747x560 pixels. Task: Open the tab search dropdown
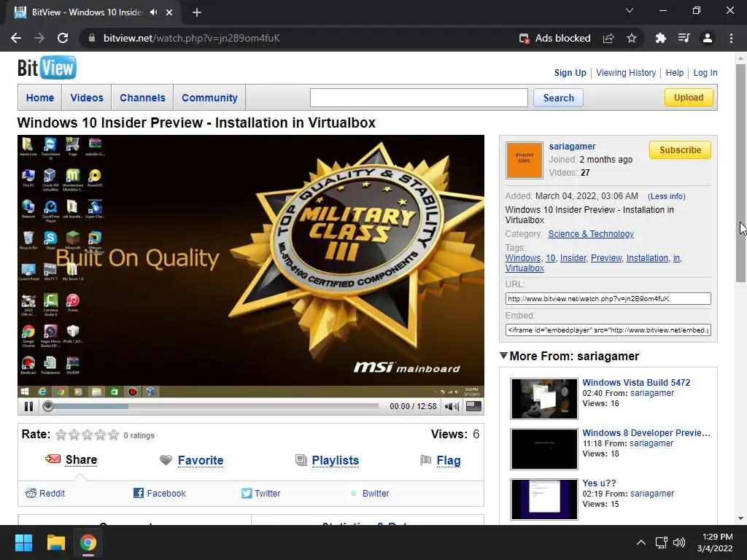(x=630, y=10)
